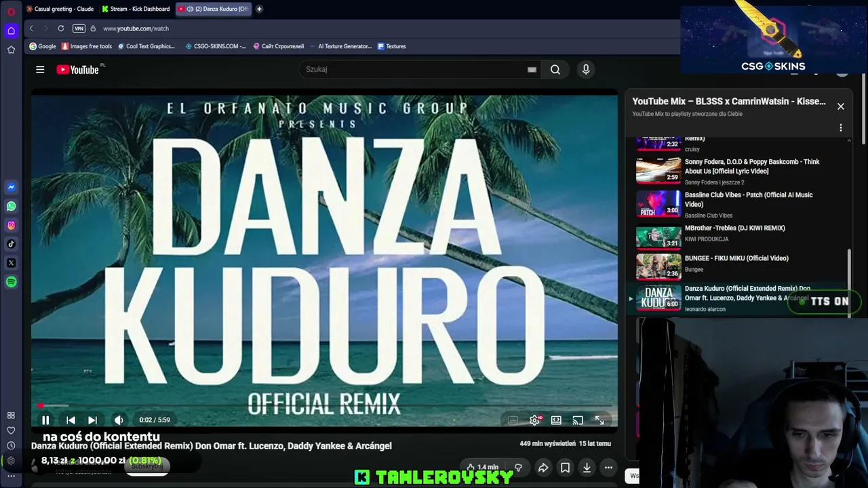Open the sidebar history clock icon

tap(11, 445)
